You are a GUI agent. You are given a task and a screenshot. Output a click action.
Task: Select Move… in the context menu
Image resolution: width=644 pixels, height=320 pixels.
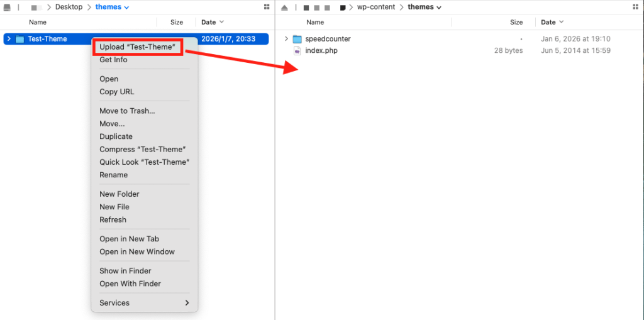point(112,124)
